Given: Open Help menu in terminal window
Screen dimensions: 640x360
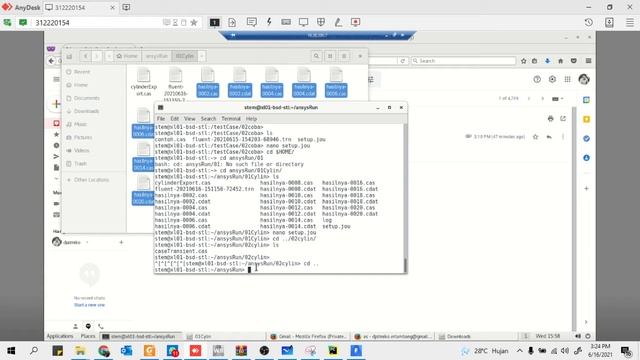Looking at the screenshot, I should 251,118.
